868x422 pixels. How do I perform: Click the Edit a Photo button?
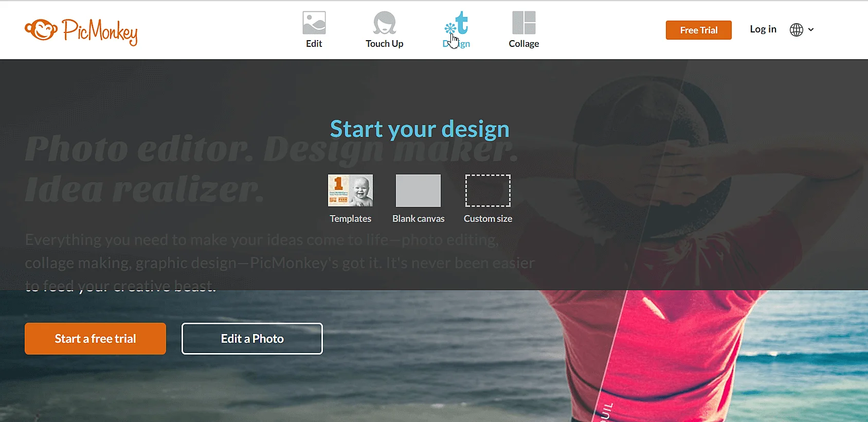click(252, 339)
